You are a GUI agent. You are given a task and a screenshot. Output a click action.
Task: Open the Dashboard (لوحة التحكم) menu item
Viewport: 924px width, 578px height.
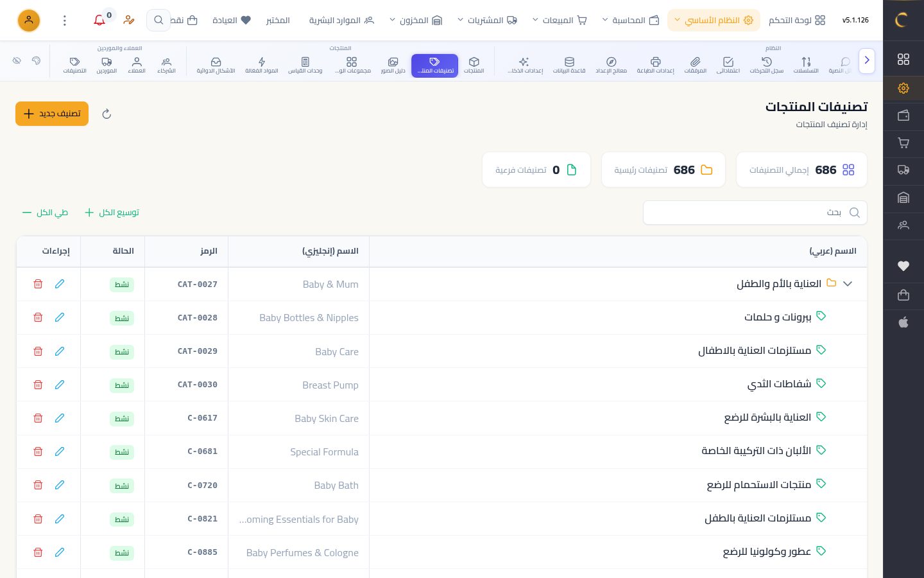[797, 21]
